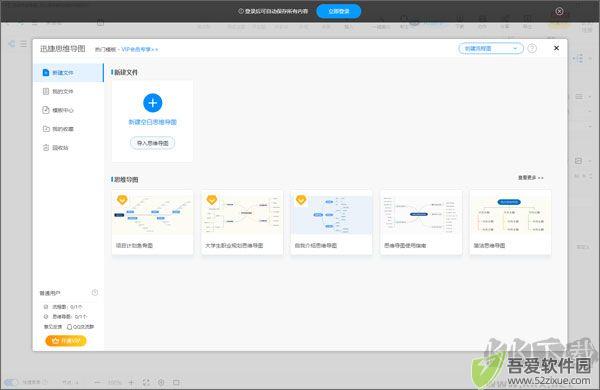The width and height of the screenshot is (600, 390).
Task: Click the 新建文件 document icon in sidebar
Action: 46,72
